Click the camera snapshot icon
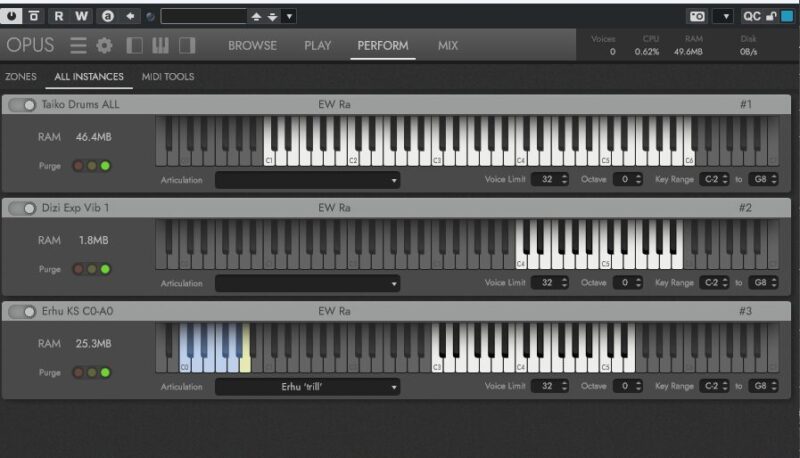The height and width of the screenshot is (458, 800). [697, 16]
